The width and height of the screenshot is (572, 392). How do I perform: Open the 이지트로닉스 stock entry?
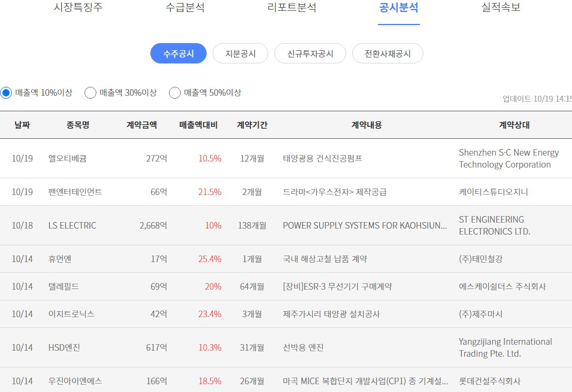coord(71,314)
